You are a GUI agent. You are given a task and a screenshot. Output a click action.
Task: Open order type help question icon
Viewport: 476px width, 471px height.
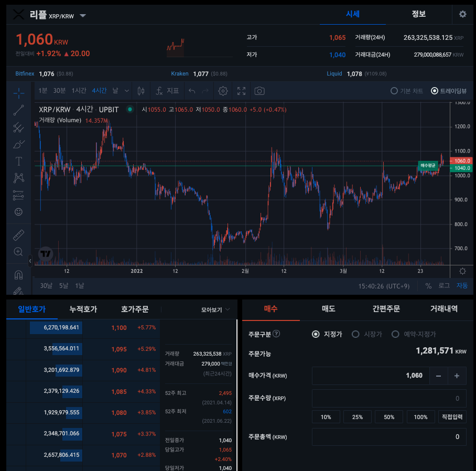point(276,334)
